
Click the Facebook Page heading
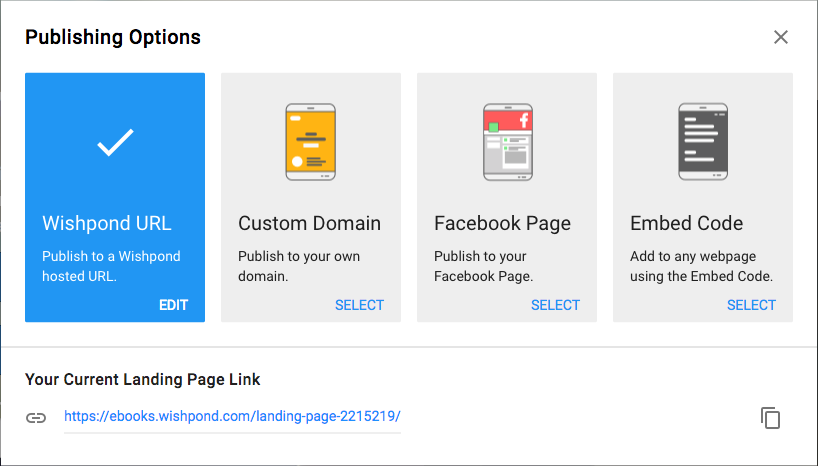coord(502,223)
